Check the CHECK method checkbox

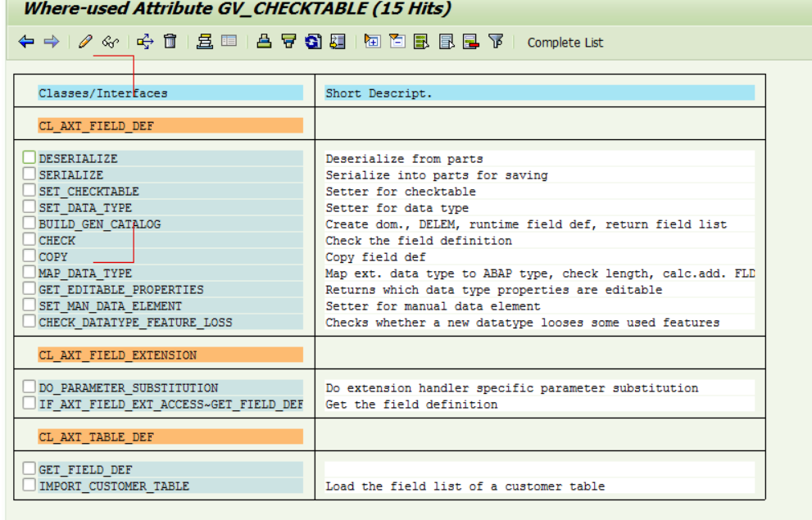coord(29,239)
